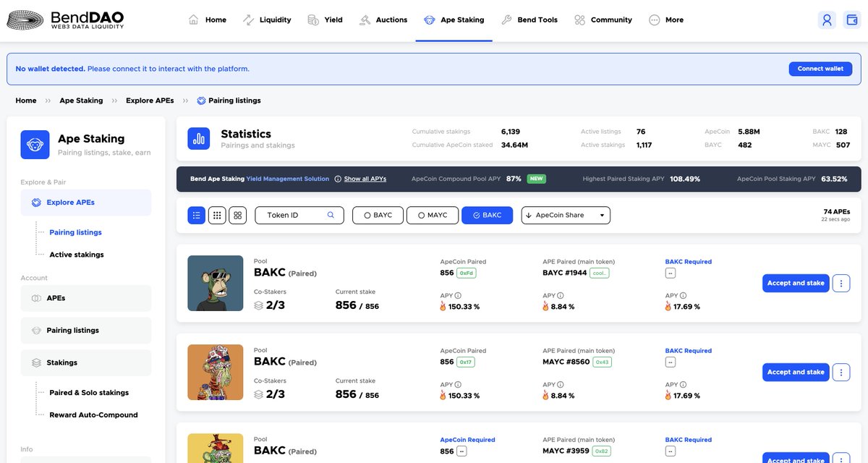Open Pairing listings in the Account section
The height and width of the screenshot is (463, 868).
pos(86,330)
